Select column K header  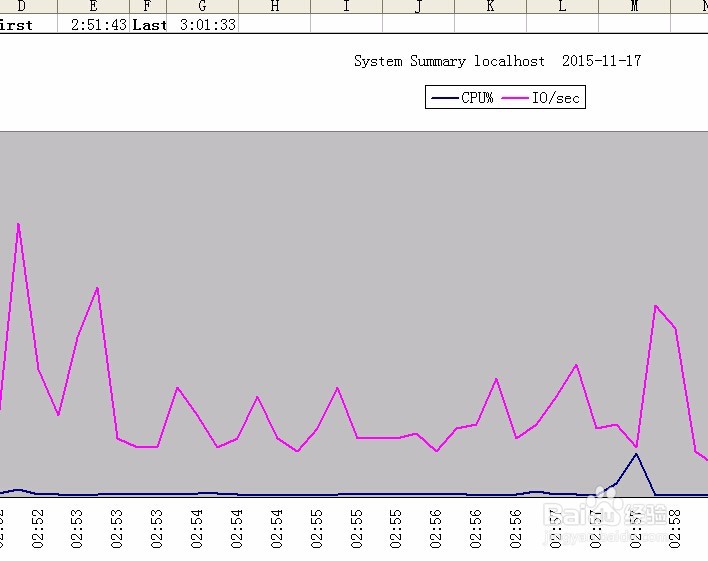click(490, 6)
